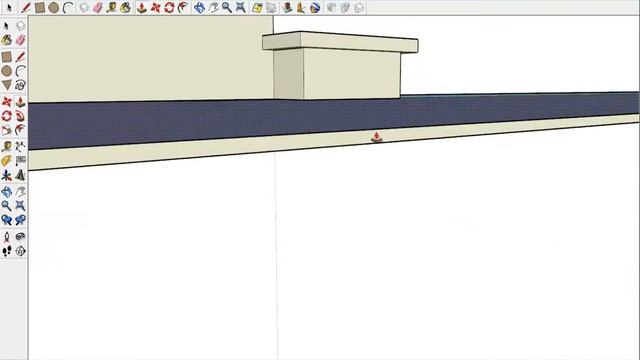
Task: Pick Tape Measure tool in top toolbar
Action: (x=111, y=7)
